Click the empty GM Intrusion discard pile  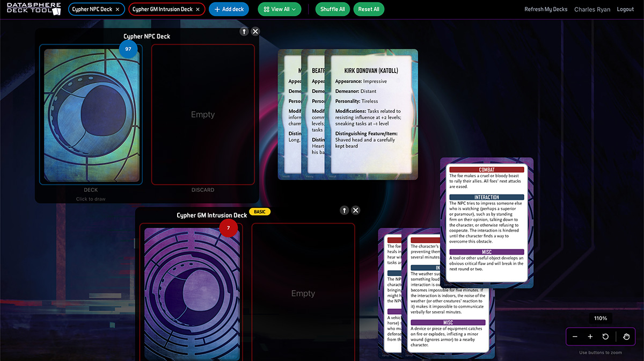coord(303,293)
